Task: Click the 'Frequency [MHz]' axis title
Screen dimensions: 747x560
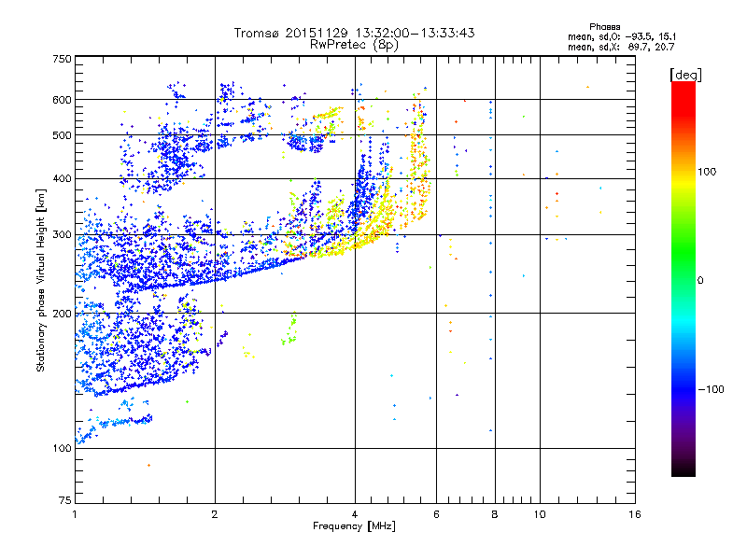Action: pos(354,526)
